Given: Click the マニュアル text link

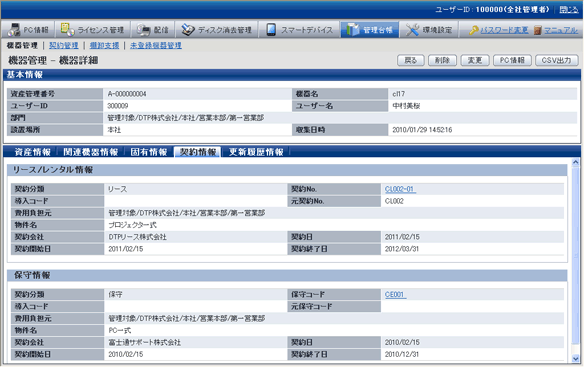Looking at the screenshot, I should click(561, 30).
